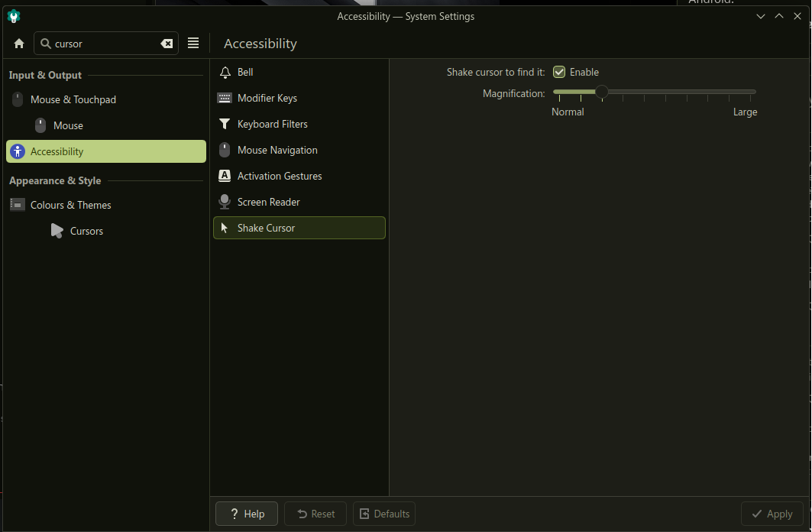Viewport: 812px width, 532px height.
Task: Click the Modifier Keys keyboard icon
Action: pos(225,99)
